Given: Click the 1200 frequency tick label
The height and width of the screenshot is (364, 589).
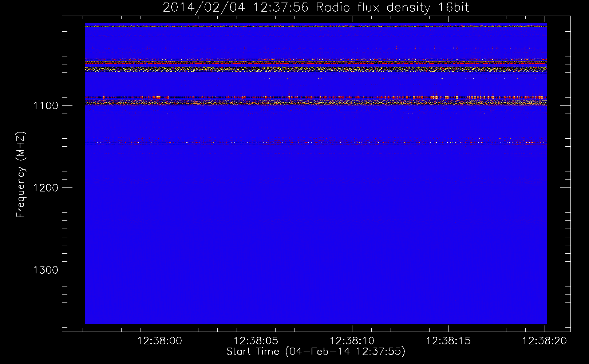Looking at the screenshot, I should pos(46,188).
